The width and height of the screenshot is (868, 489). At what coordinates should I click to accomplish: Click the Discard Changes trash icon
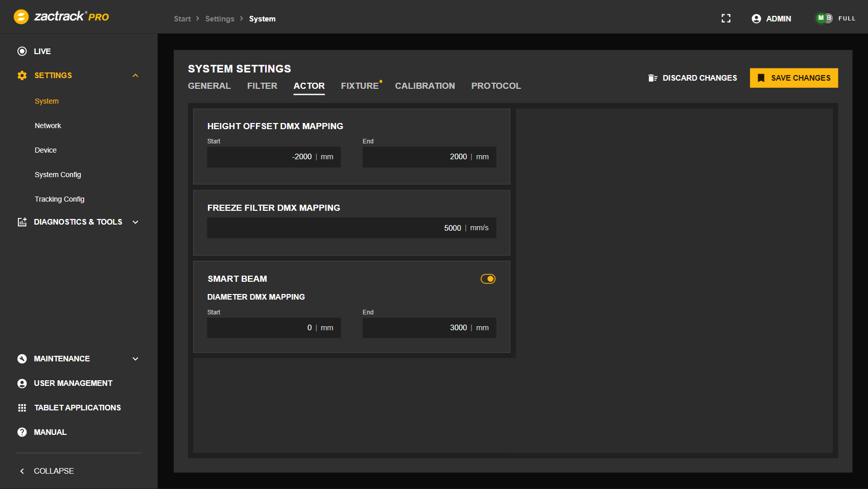coord(652,78)
